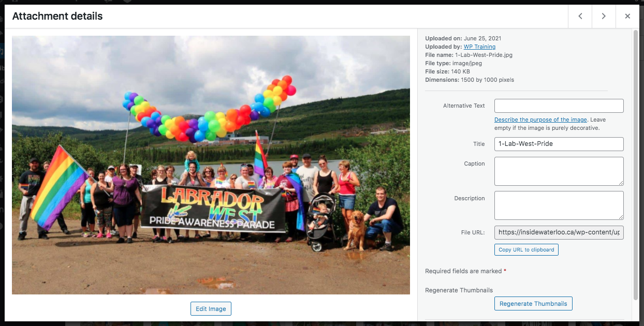Click the Caption box resize grip
This screenshot has width=644, height=326.
pyautogui.click(x=621, y=183)
